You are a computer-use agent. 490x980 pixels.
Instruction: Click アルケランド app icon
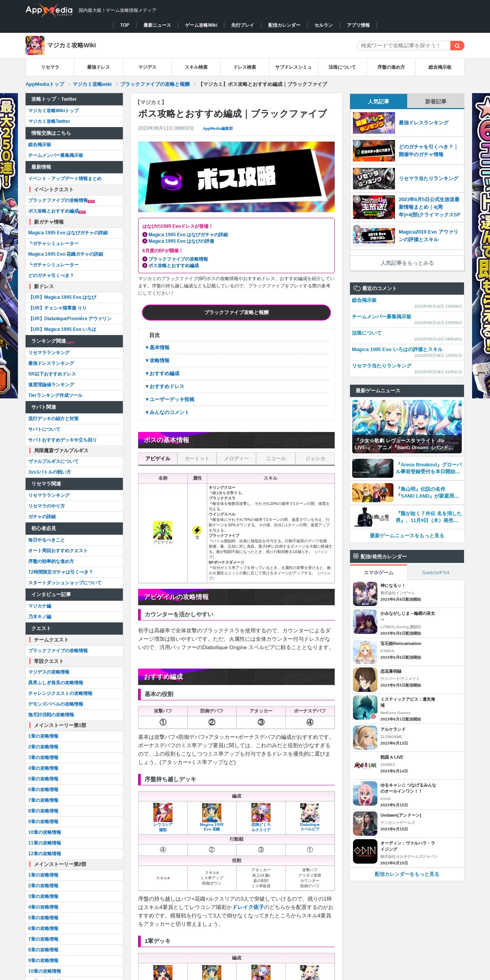[365, 738]
